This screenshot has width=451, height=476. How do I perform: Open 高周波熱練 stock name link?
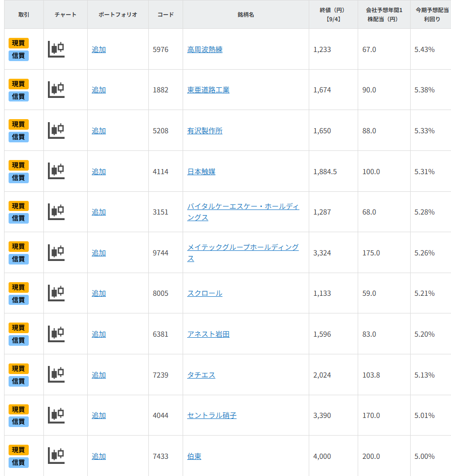[204, 49]
